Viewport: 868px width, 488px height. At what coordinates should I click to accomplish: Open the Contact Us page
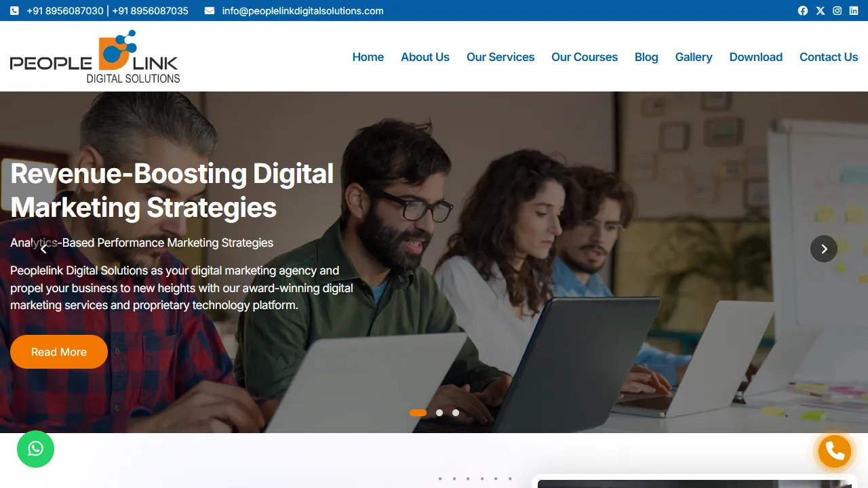click(x=829, y=57)
